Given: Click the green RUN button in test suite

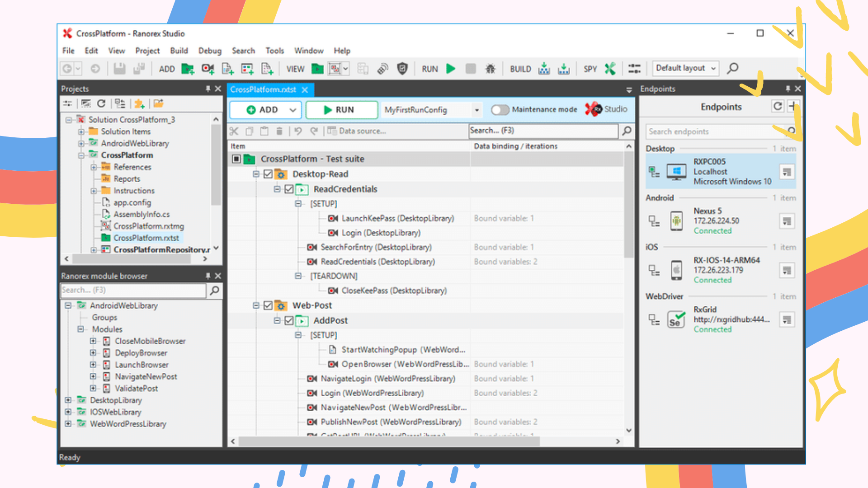Looking at the screenshot, I should [342, 110].
